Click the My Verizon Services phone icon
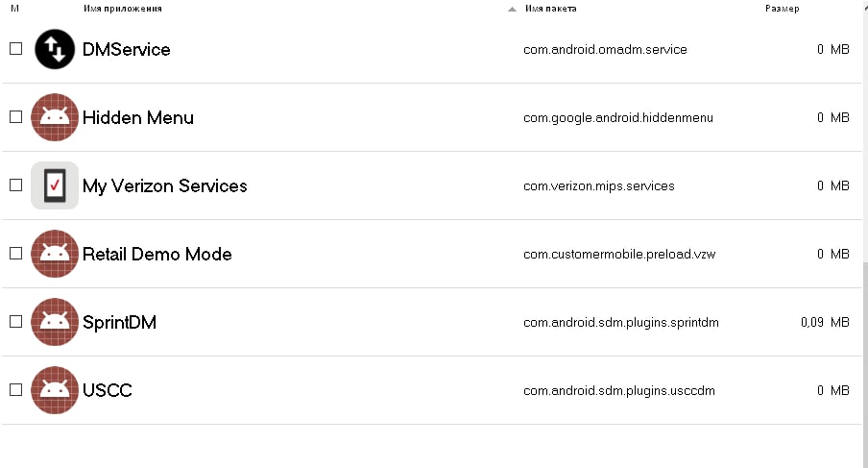The width and height of the screenshot is (868, 468). coord(54,185)
